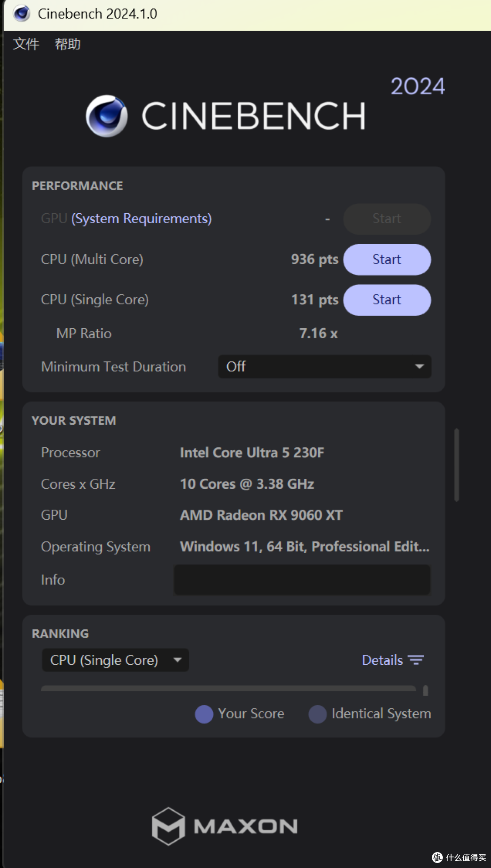Click the RANKING section heading
Image resolution: width=491 pixels, height=868 pixels.
[60, 634]
